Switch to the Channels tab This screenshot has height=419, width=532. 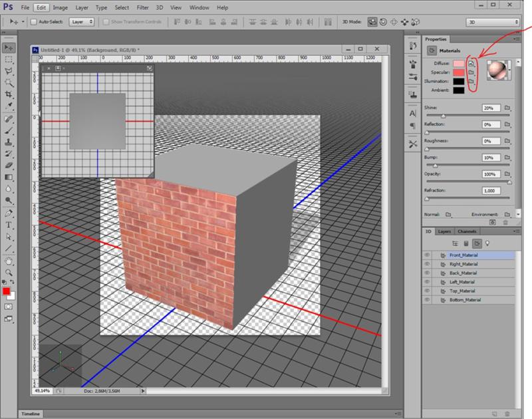(x=466, y=231)
